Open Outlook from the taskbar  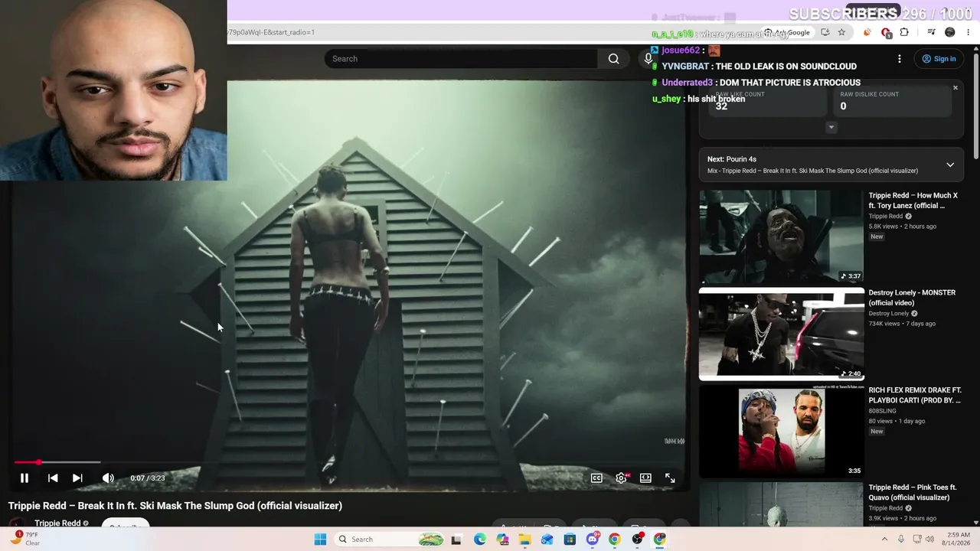[547, 540]
